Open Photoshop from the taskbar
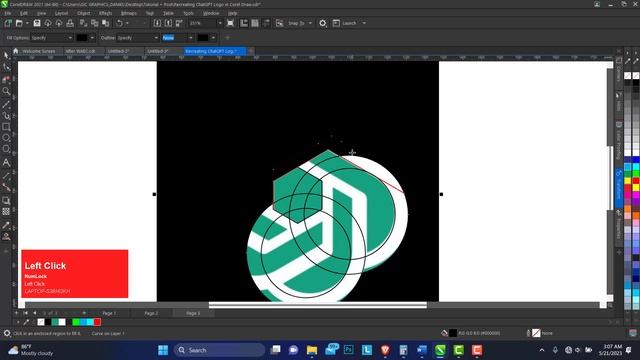640x360 pixels. pos(349,350)
